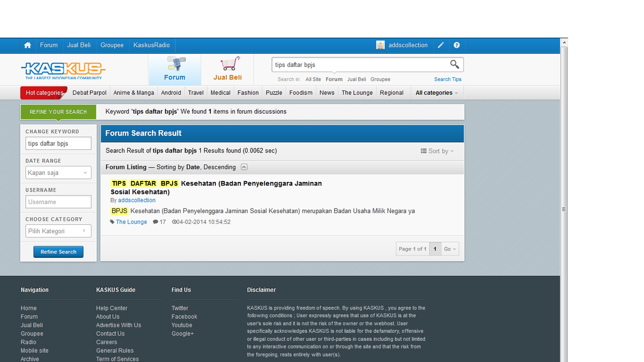The width and height of the screenshot is (644, 362).
Task: Open the addscollection username in top bar
Action: pos(408,45)
